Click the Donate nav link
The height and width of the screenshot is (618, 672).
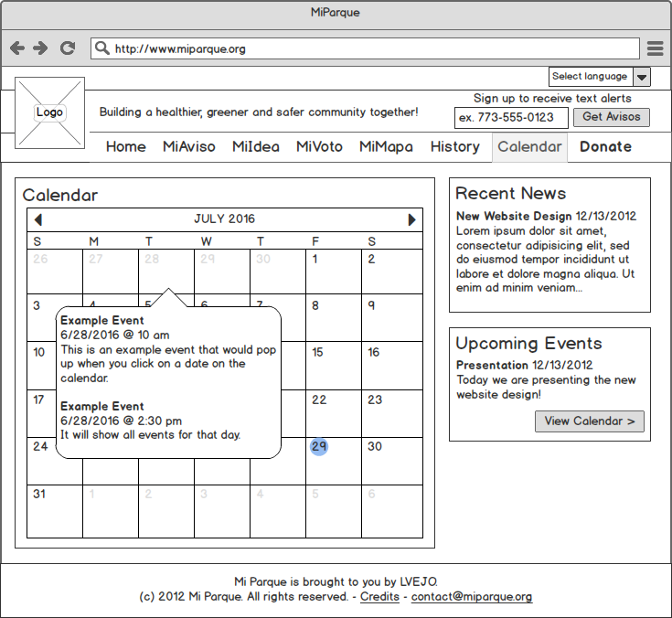tap(605, 146)
